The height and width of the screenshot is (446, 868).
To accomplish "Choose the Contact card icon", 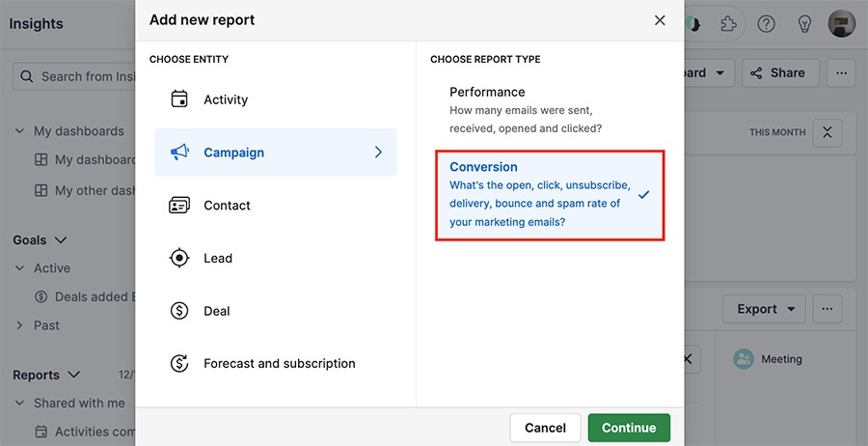I will pos(179,206).
